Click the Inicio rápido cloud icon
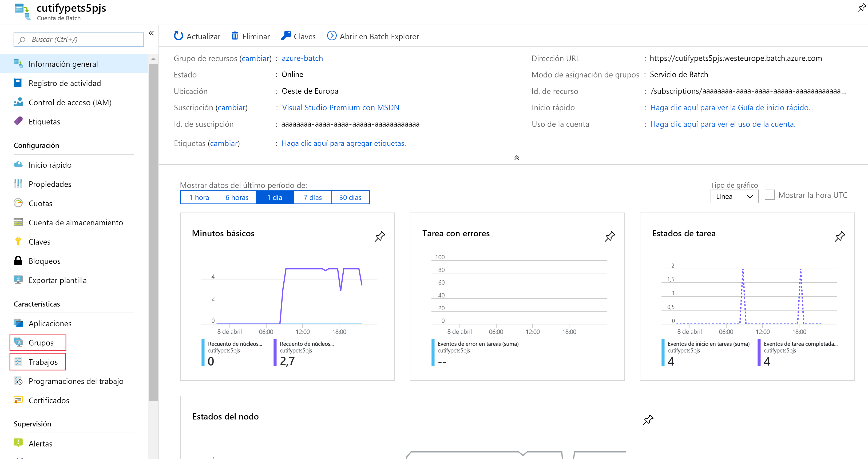Screen dimensions: 868x459 coord(18,164)
